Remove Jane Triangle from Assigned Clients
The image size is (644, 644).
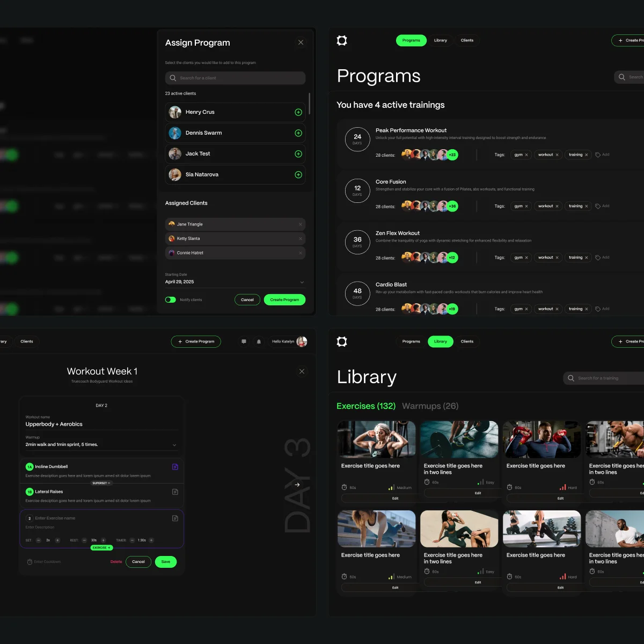pos(300,224)
